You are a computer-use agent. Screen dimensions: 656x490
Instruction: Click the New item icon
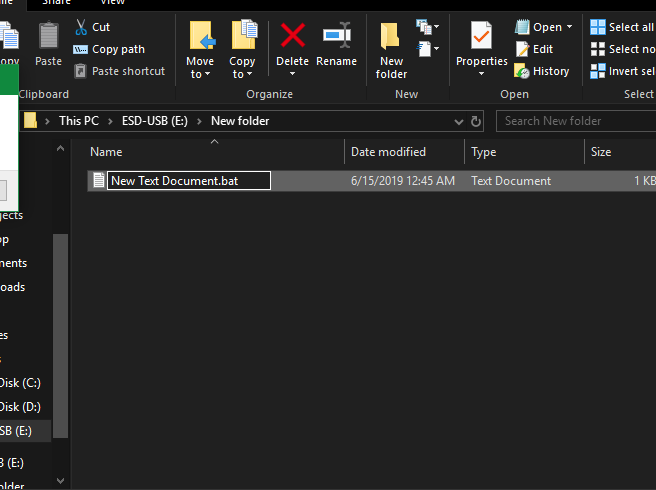[x=423, y=27]
